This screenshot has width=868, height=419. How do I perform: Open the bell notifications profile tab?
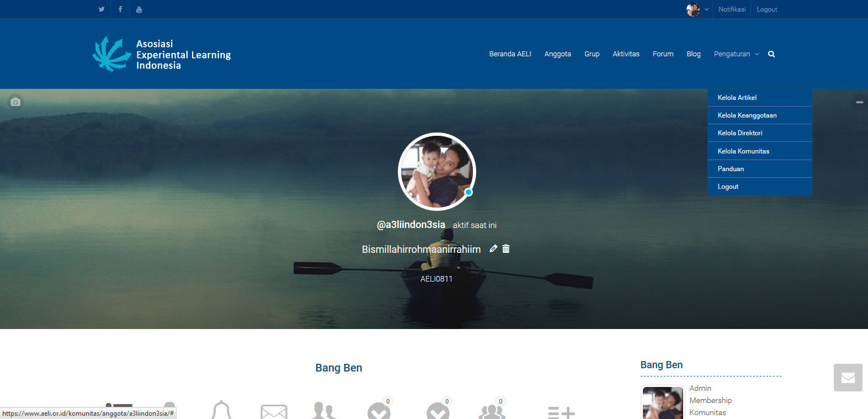pyautogui.click(x=221, y=410)
